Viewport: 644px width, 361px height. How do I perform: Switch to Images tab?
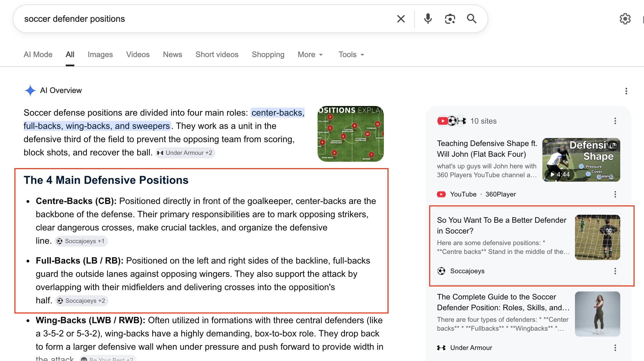coord(100,55)
